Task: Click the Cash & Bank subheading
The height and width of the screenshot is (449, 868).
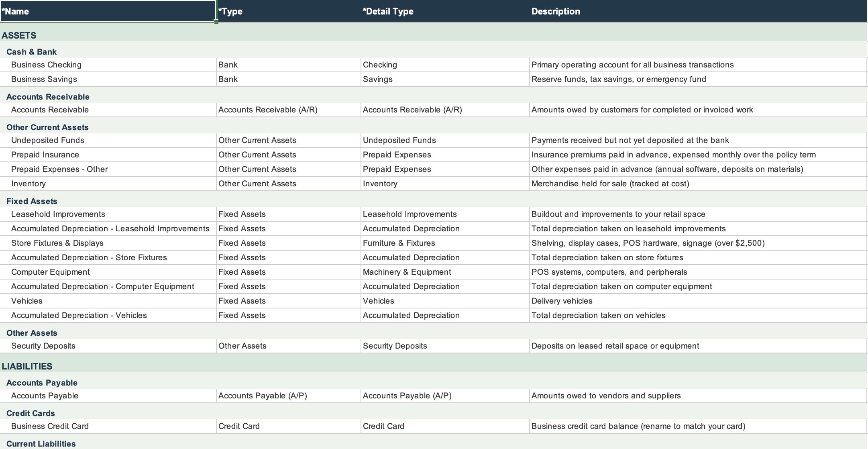Action: pyautogui.click(x=31, y=52)
